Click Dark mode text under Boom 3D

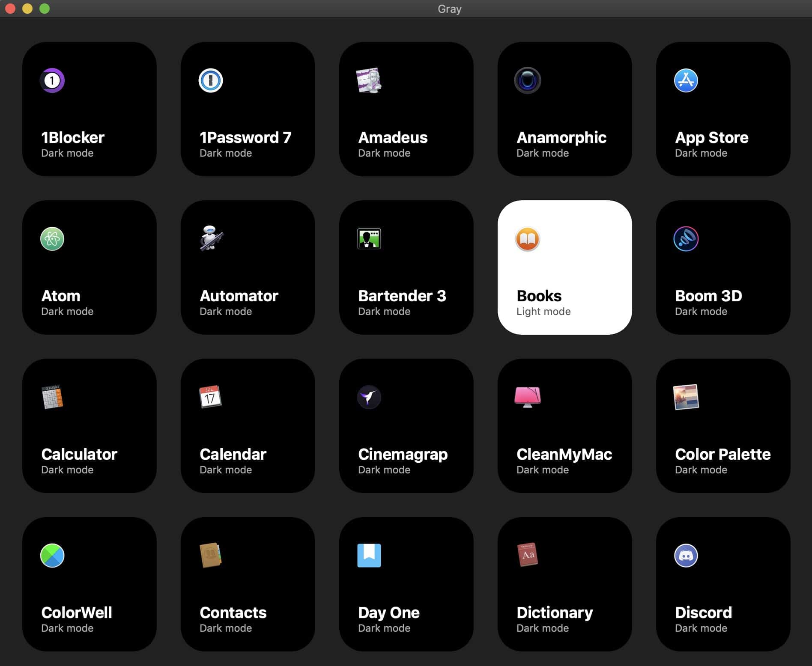[x=701, y=312]
